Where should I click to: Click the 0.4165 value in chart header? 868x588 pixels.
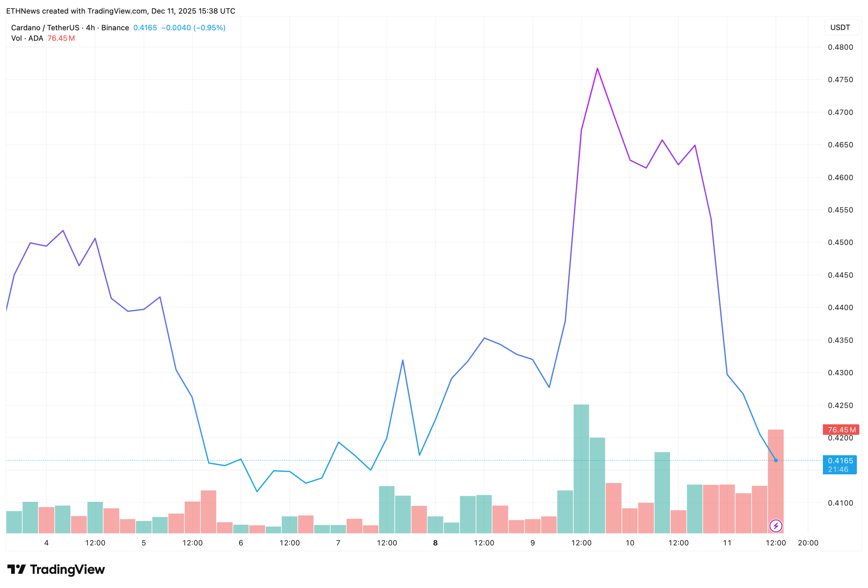click(145, 28)
